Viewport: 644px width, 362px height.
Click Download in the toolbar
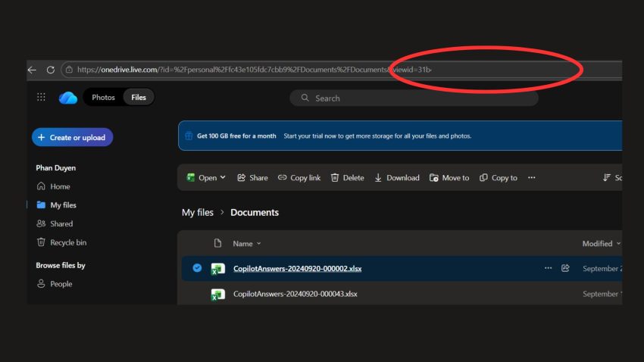pos(397,178)
